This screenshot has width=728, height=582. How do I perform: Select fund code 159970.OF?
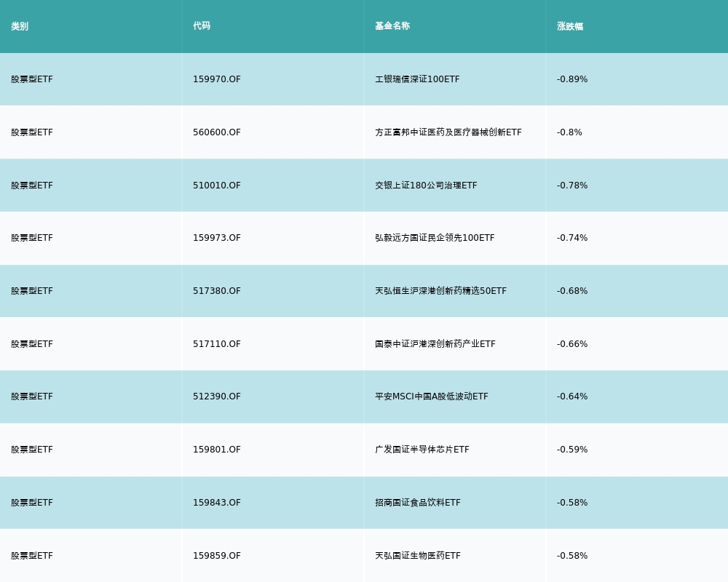click(217, 79)
